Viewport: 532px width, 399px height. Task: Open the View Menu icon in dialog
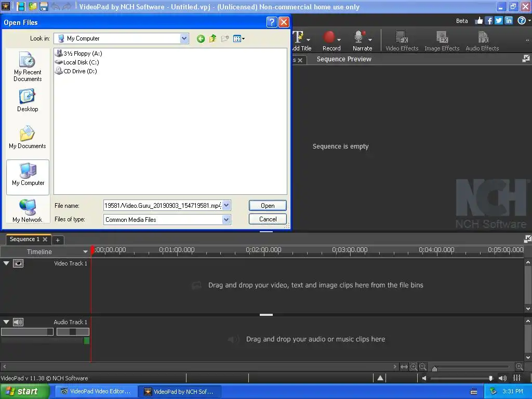pyautogui.click(x=239, y=38)
